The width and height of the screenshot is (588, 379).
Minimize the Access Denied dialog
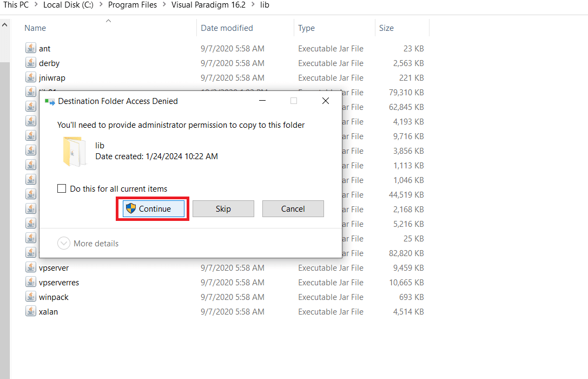(x=262, y=101)
